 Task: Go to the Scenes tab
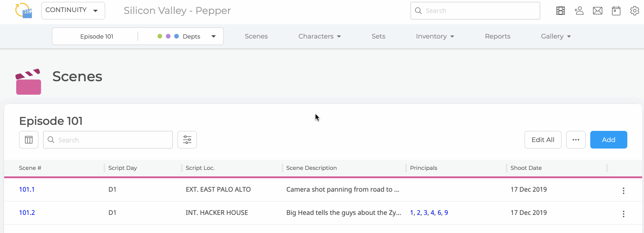(x=256, y=36)
